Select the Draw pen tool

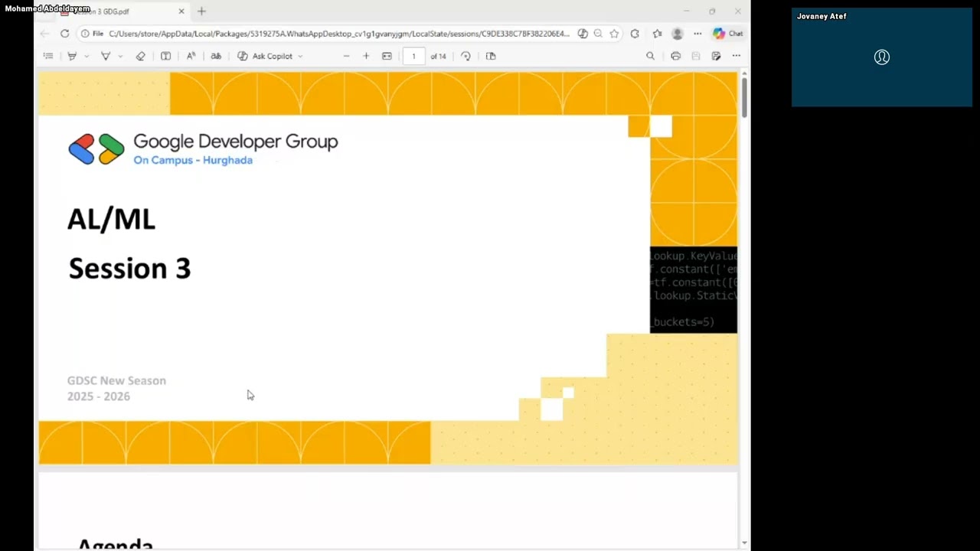tap(106, 56)
